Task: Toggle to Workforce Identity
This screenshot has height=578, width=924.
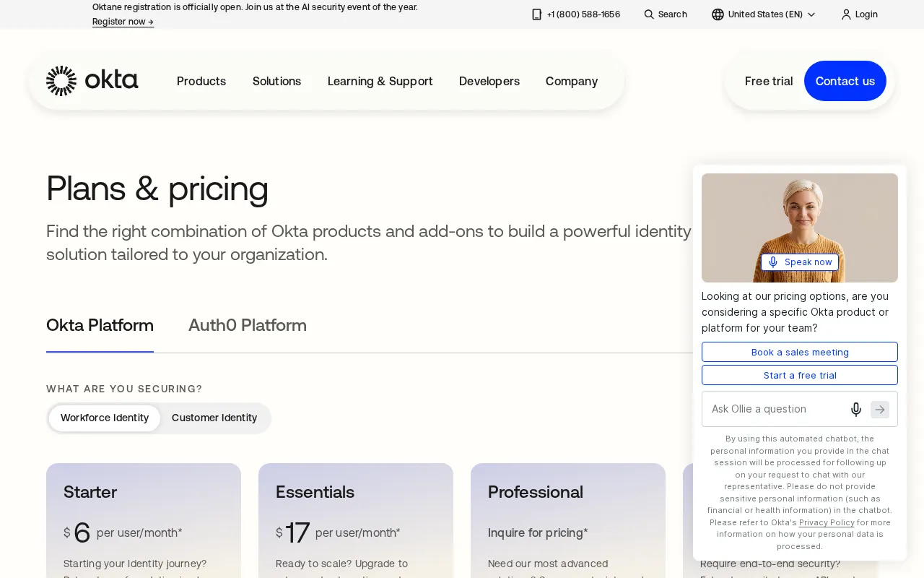Action: click(105, 418)
